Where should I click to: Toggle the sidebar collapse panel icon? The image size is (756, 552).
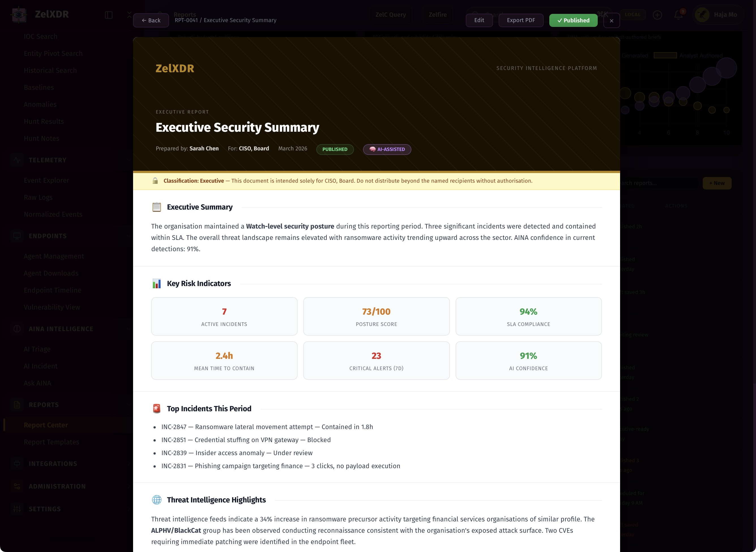108,15
